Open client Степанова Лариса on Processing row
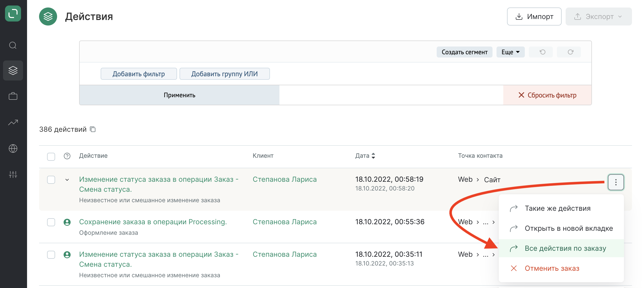Viewport: 644px width, 288px height. (285, 222)
